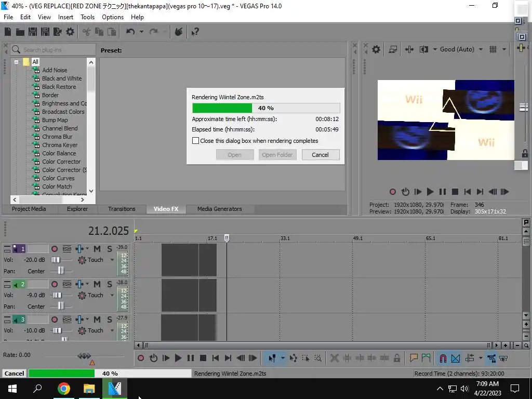532x399 pixels.
Task: Mute track 2 with M button
Action: [x=97, y=284]
